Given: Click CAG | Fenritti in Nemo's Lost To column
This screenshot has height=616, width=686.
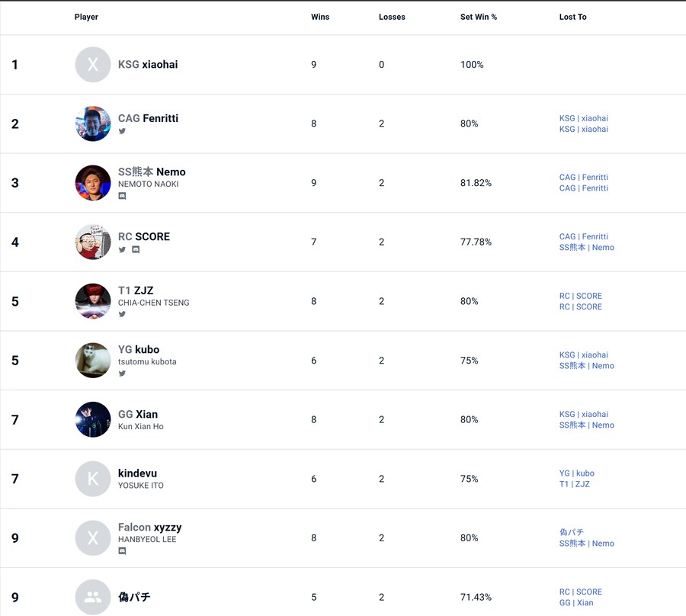Looking at the screenshot, I should tap(583, 177).
